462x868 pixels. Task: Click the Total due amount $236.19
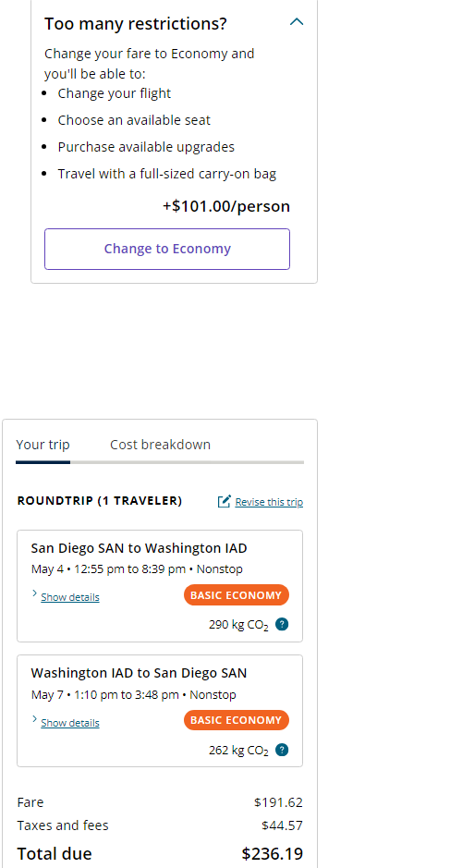click(x=273, y=854)
